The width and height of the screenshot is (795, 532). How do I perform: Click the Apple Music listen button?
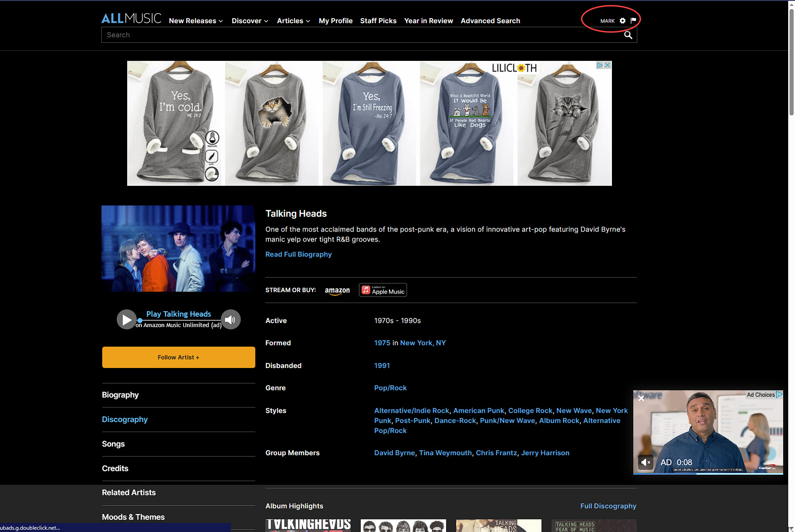383,290
